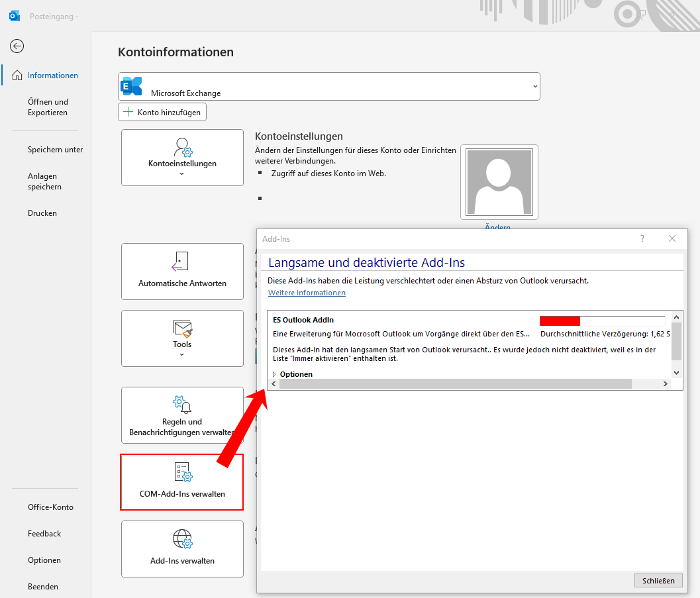Open Optionen in the Backstage sidebar
This screenshot has height=598, width=700.
coord(44,560)
